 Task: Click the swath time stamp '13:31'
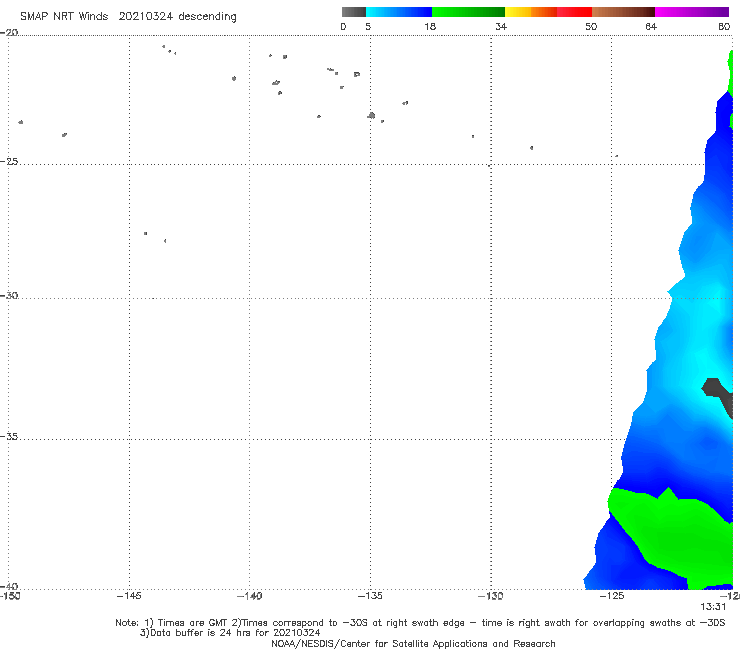713,607
